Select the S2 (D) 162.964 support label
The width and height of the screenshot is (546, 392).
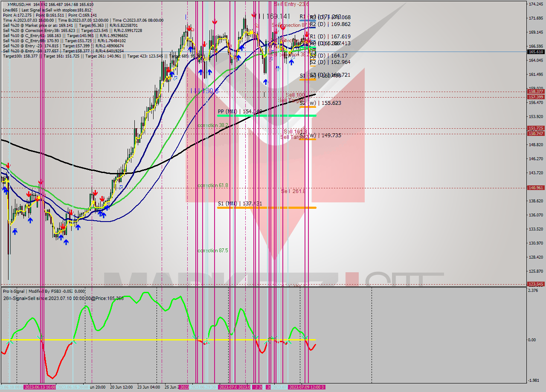(330, 62)
